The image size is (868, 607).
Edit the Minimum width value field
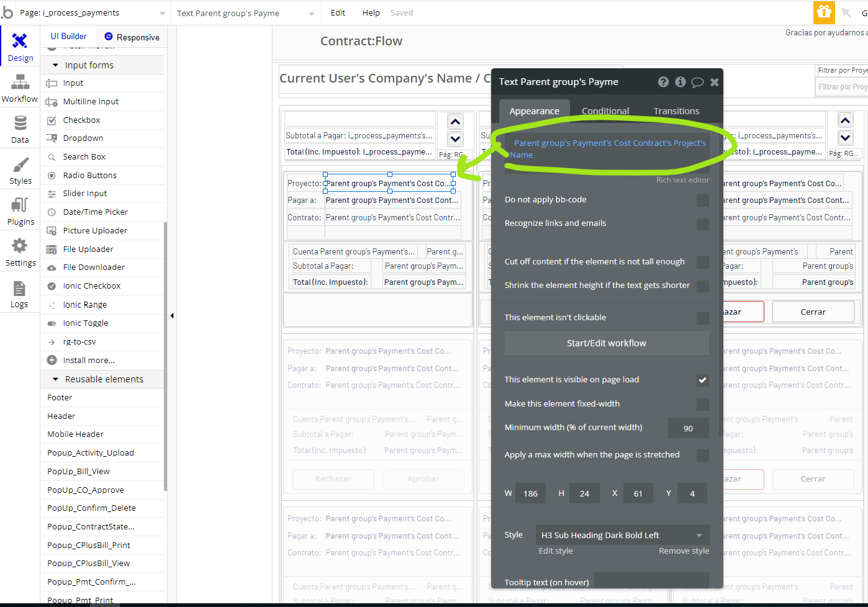coord(688,428)
